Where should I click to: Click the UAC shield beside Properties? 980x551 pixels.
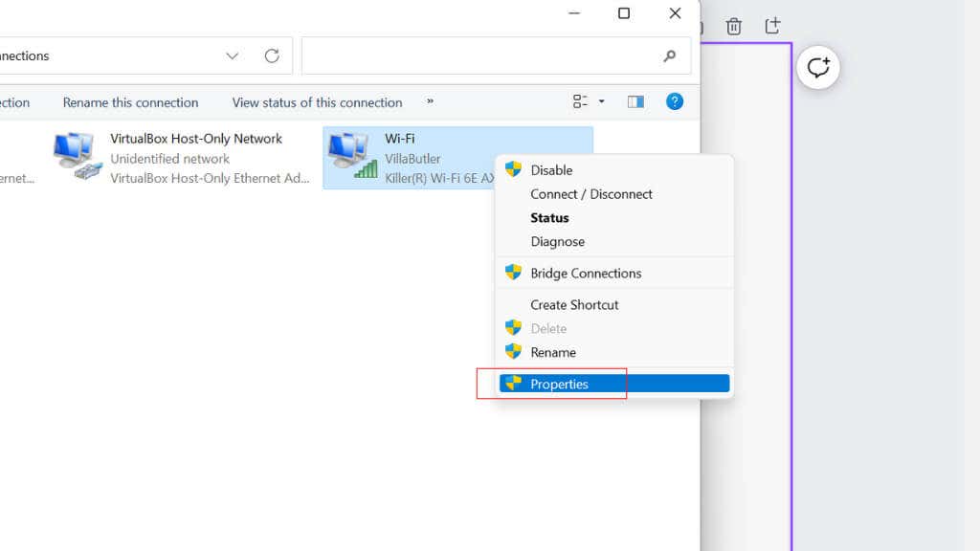click(x=513, y=384)
